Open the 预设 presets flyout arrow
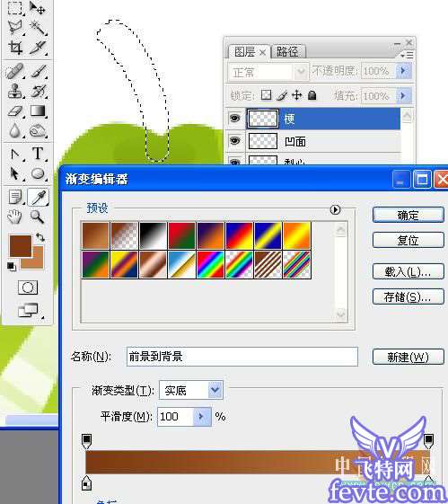The image size is (448, 504). (x=335, y=209)
